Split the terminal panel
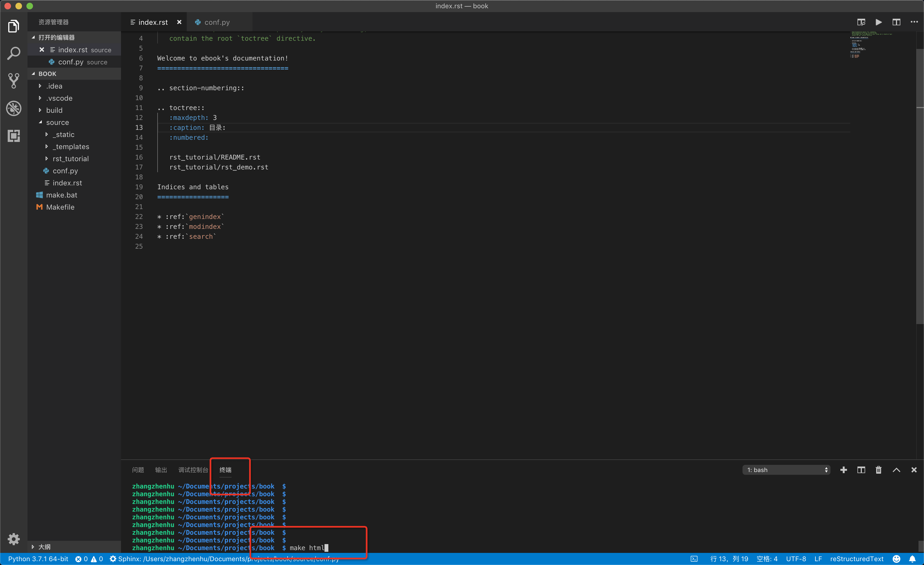 [x=861, y=470]
